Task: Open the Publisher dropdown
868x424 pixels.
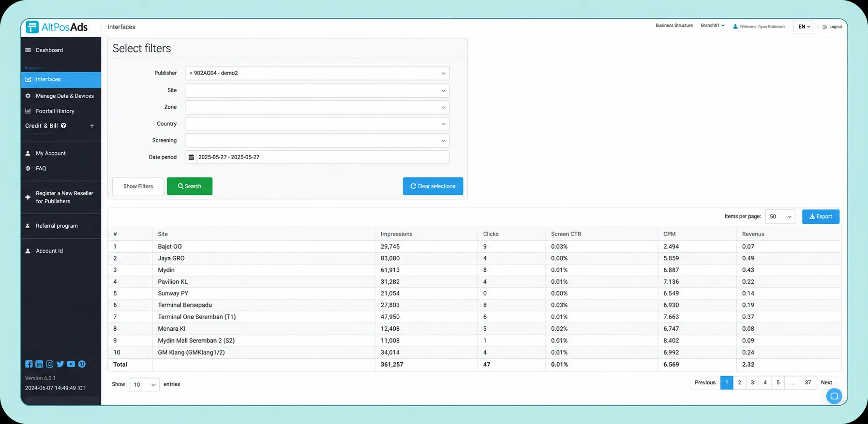Action: pyautogui.click(x=317, y=73)
